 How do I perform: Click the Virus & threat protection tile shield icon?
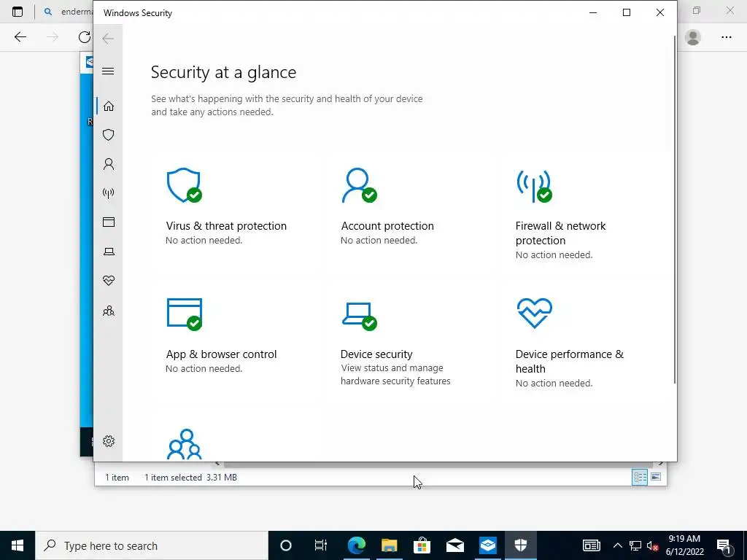[x=184, y=185]
